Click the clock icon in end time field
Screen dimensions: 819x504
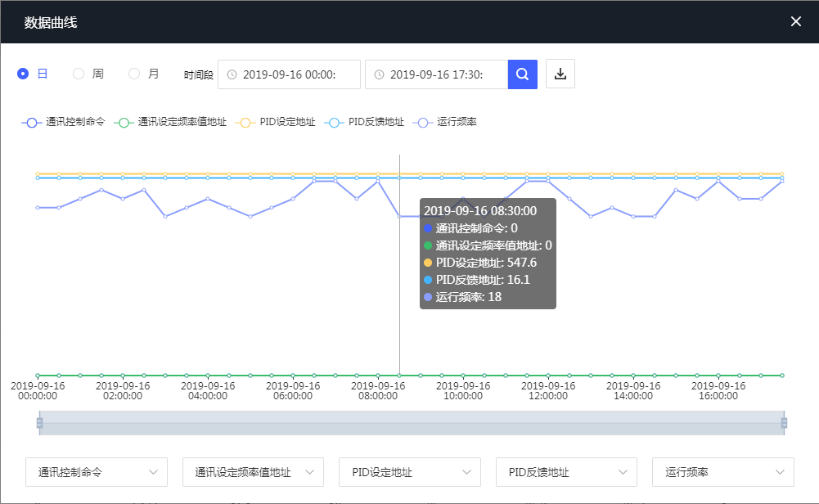379,74
